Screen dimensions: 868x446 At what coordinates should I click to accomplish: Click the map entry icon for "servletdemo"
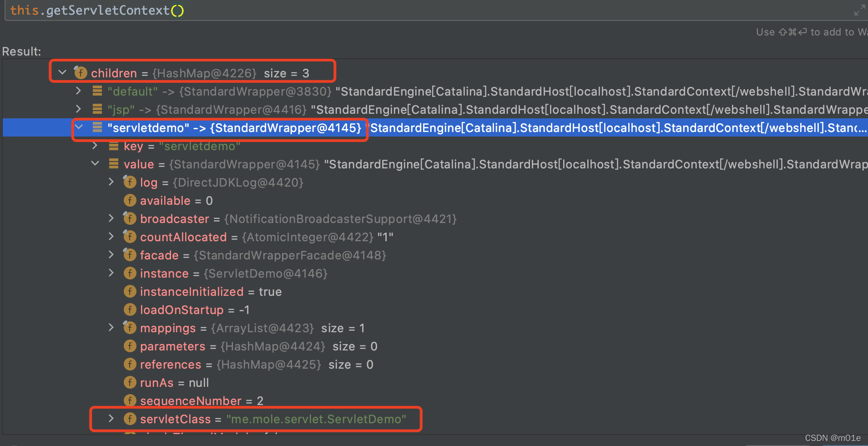pyautogui.click(x=97, y=127)
